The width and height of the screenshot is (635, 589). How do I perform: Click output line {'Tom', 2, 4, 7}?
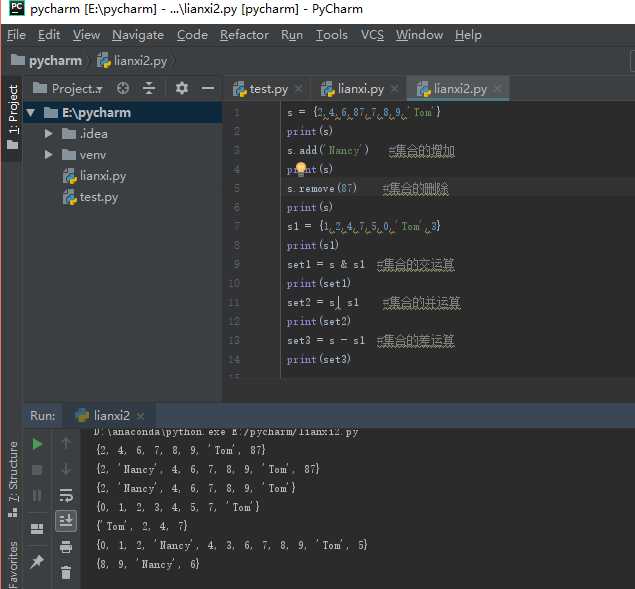142,526
